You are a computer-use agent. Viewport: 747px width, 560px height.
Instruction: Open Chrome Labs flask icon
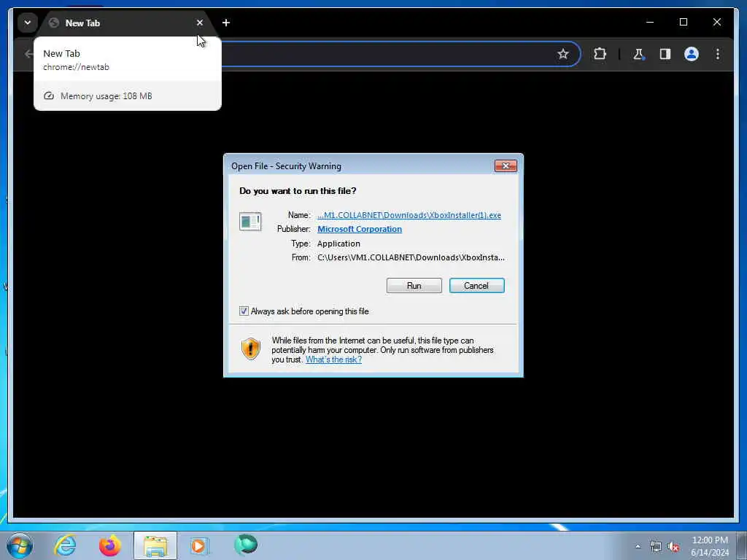638,54
